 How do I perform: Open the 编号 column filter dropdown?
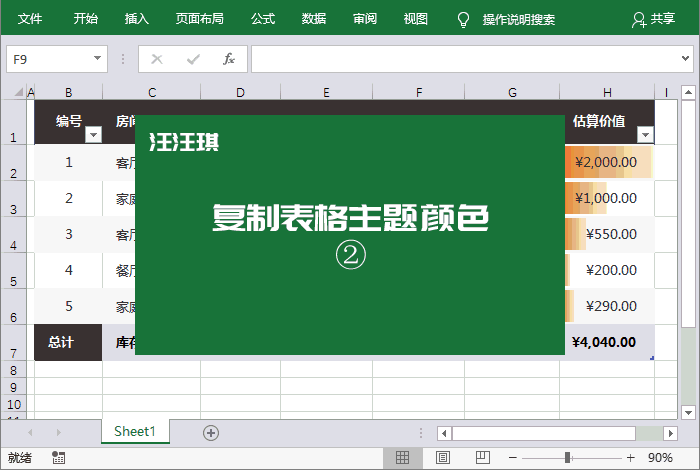click(x=93, y=134)
